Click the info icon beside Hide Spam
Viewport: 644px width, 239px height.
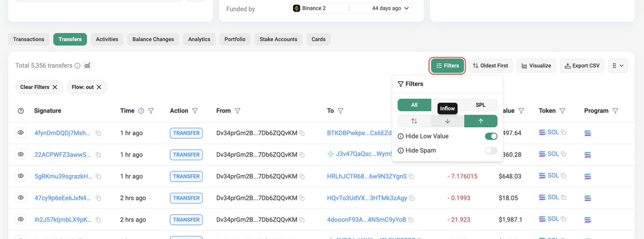(x=400, y=150)
